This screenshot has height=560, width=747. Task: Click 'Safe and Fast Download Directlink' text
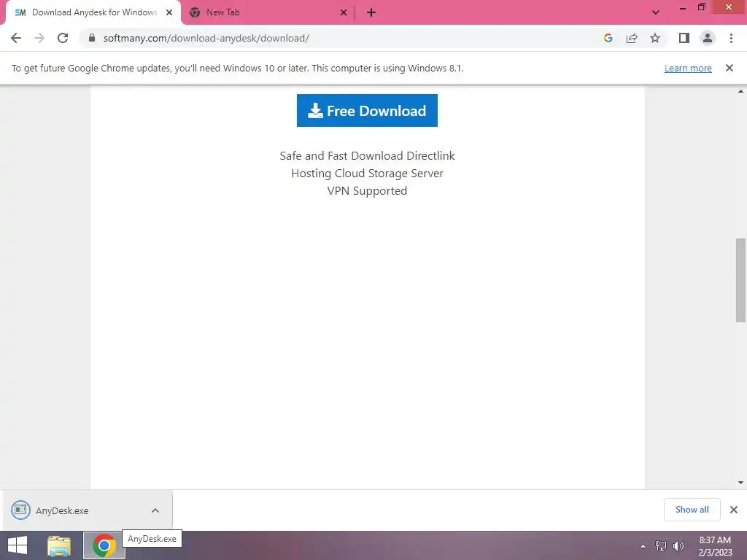[x=367, y=156]
